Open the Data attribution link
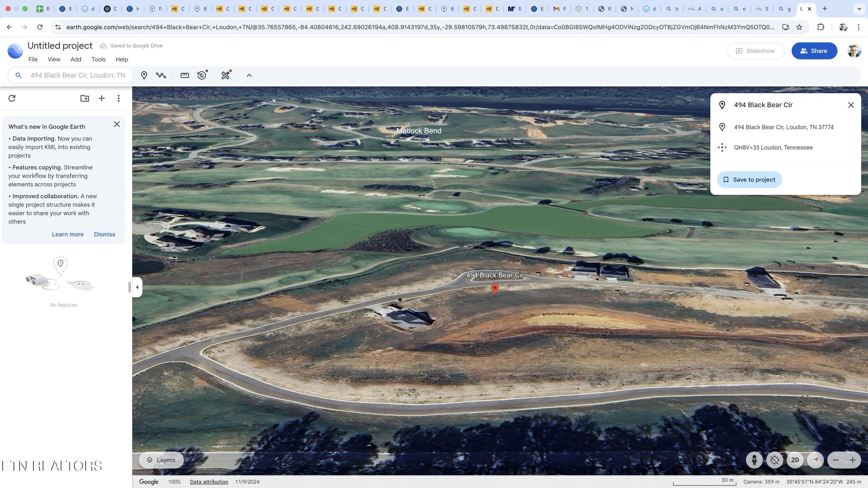Viewport: 868px width, 488px height. tap(209, 482)
